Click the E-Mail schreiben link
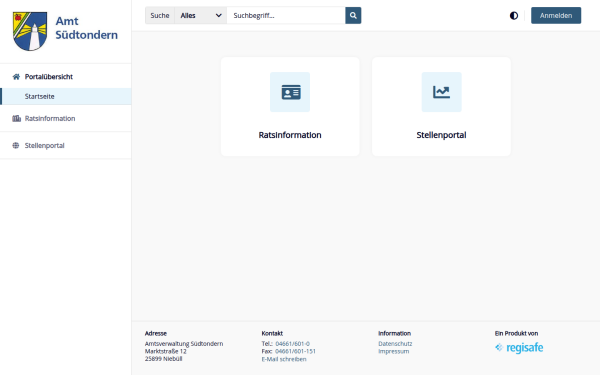Image resolution: width=600 pixels, height=375 pixels. (x=284, y=359)
